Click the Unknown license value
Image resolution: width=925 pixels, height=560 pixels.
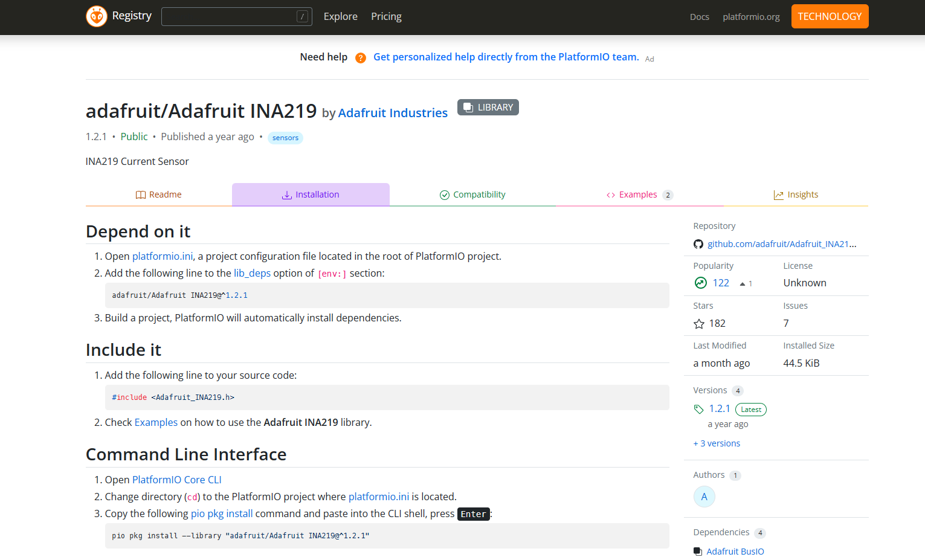pyautogui.click(x=805, y=283)
